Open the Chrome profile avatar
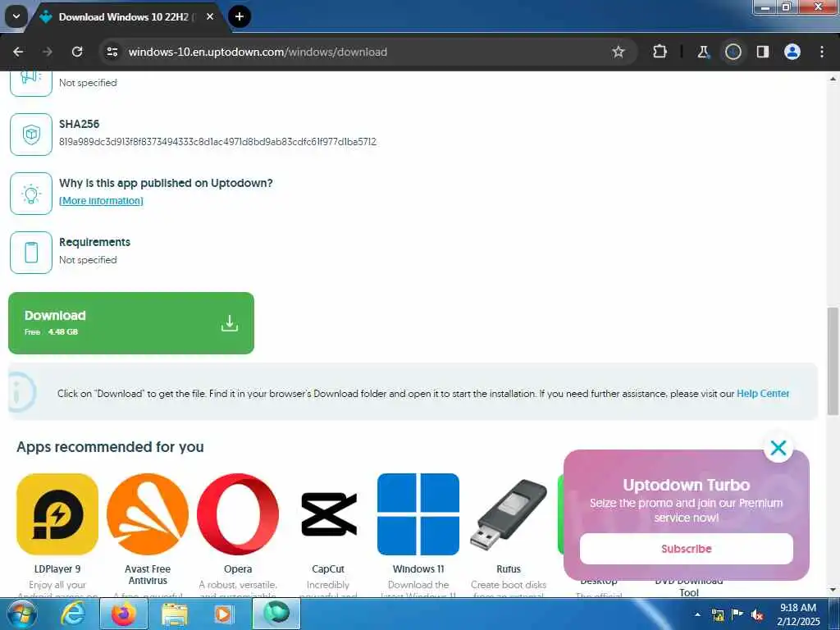 (792, 52)
